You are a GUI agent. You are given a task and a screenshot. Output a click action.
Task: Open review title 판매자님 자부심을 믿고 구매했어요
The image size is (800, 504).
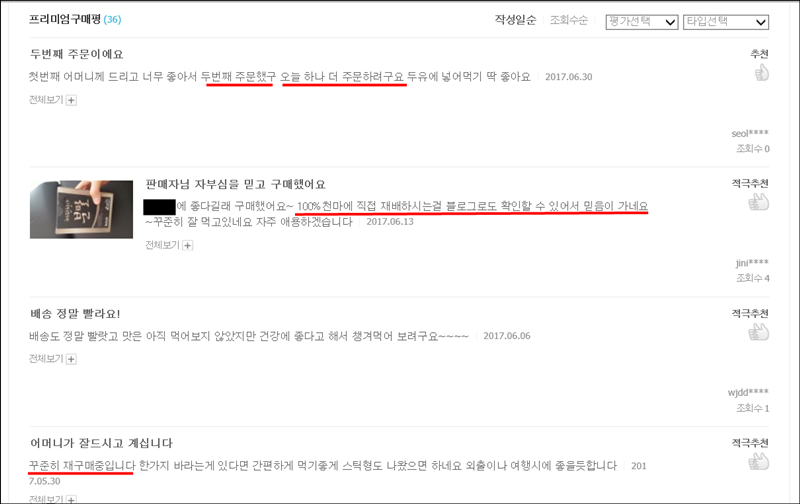[235, 184]
